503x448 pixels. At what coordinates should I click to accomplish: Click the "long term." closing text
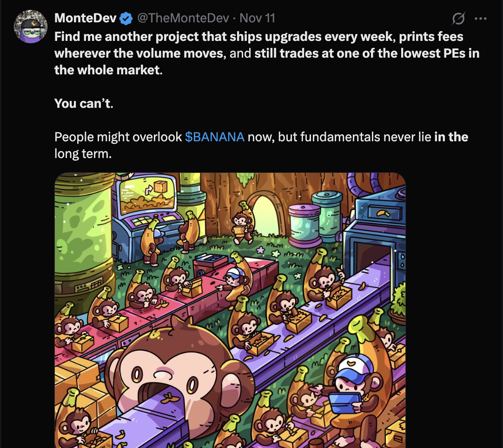83,154
